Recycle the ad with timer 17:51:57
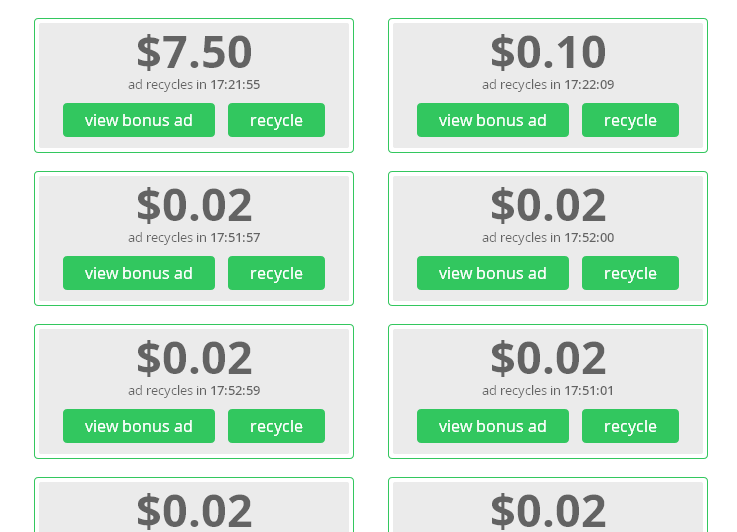The width and height of the screenshot is (737, 532). [x=276, y=273]
